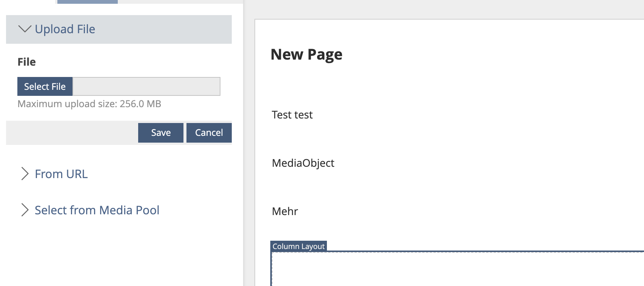
Task: Click the Maximum upload size hint text
Action: [89, 104]
